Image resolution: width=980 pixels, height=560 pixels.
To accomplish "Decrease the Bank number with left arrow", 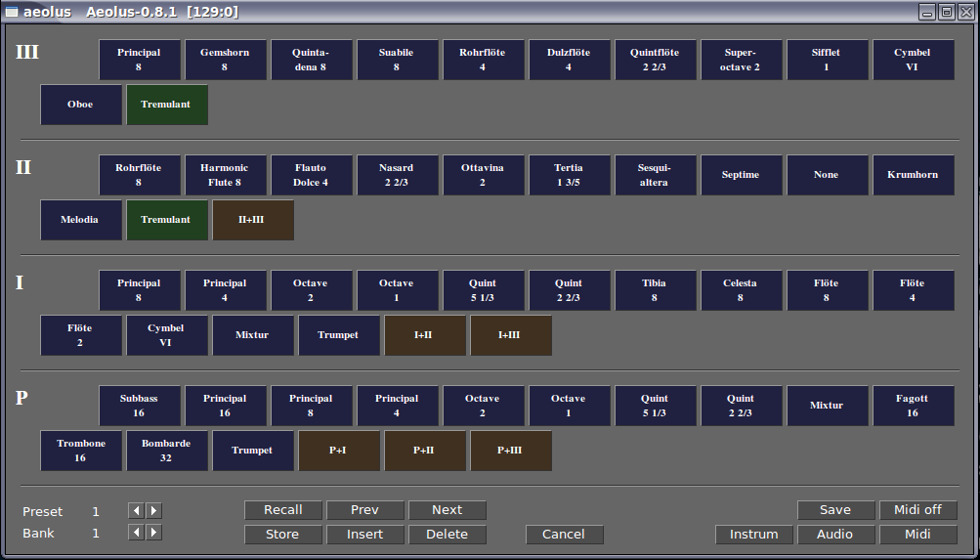I will (136, 533).
